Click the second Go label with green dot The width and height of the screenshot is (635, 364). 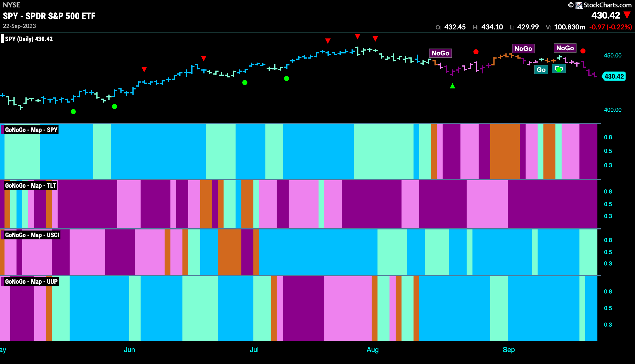pyautogui.click(x=559, y=69)
